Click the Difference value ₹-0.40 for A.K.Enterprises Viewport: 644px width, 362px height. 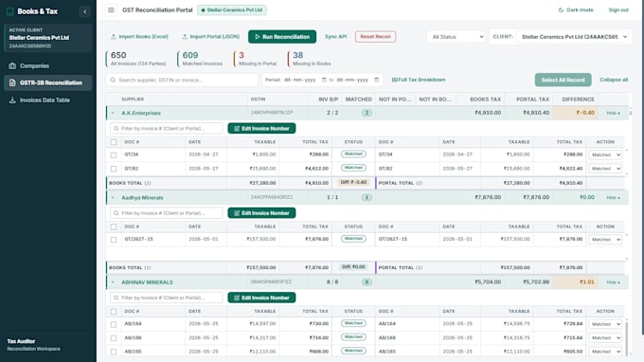(x=585, y=113)
